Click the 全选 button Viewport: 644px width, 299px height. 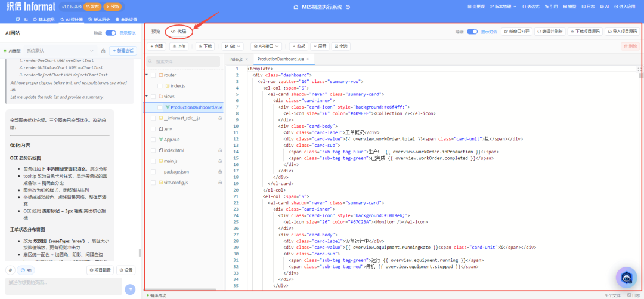point(340,47)
